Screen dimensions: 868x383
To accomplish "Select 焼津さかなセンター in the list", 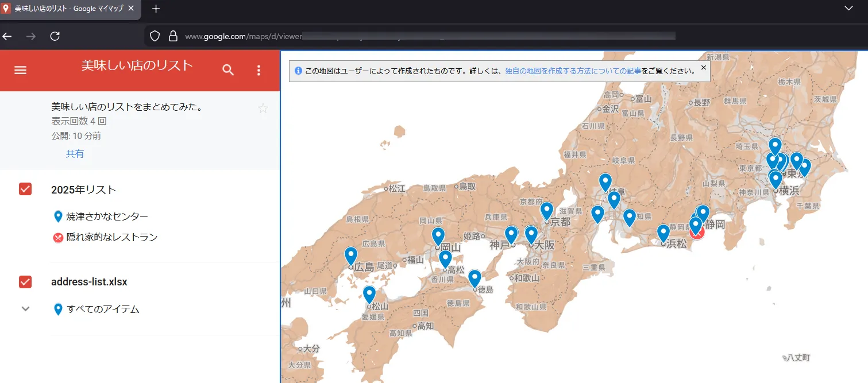I will coord(107,216).
